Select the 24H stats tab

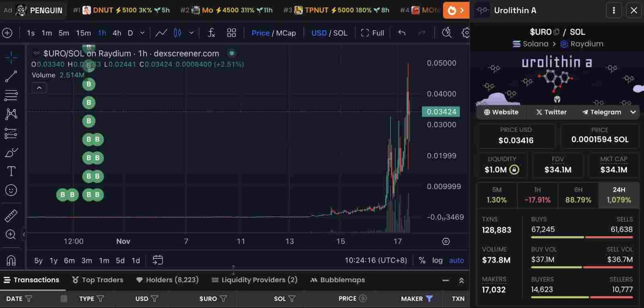click(x=619, y=195)
